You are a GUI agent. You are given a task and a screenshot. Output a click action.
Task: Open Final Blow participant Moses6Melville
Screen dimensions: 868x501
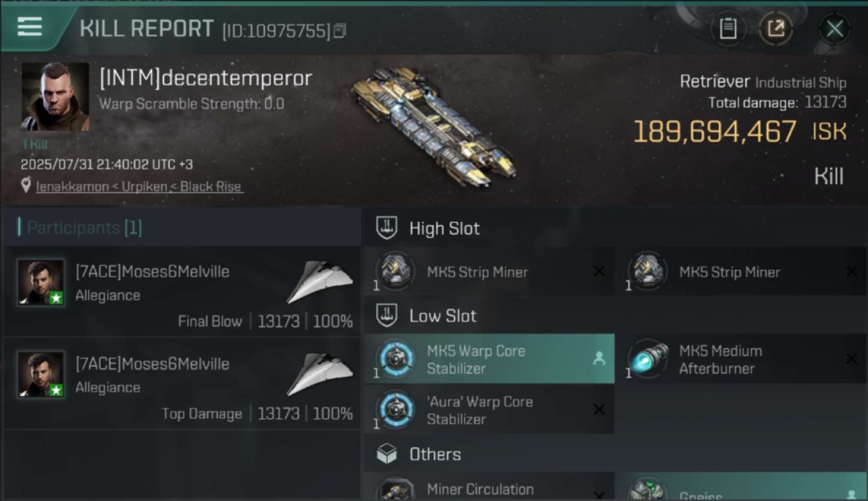click(x=182, y=291)
